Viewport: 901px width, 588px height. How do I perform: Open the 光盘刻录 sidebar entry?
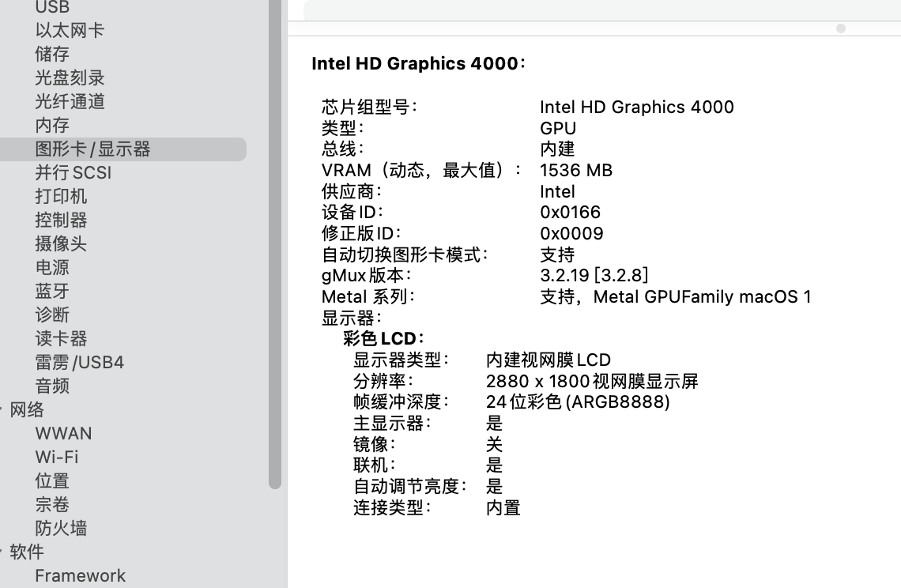[x=70, y=77]
